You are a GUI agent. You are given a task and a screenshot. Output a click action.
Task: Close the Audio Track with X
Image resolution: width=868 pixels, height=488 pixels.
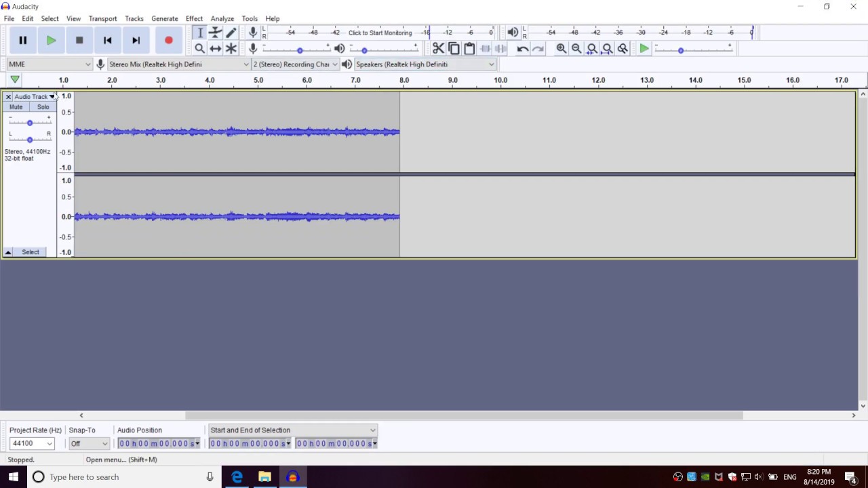click(x=8, y=97)
